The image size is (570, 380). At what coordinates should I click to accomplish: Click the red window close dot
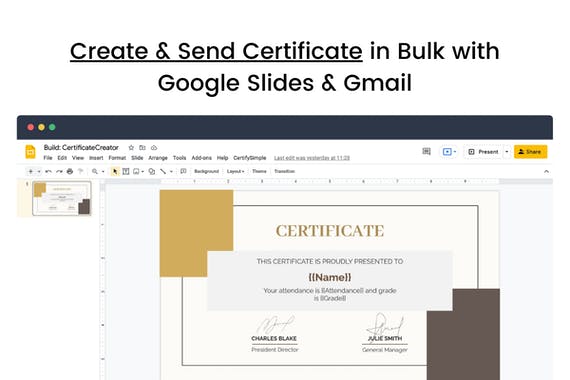point(31,127)
